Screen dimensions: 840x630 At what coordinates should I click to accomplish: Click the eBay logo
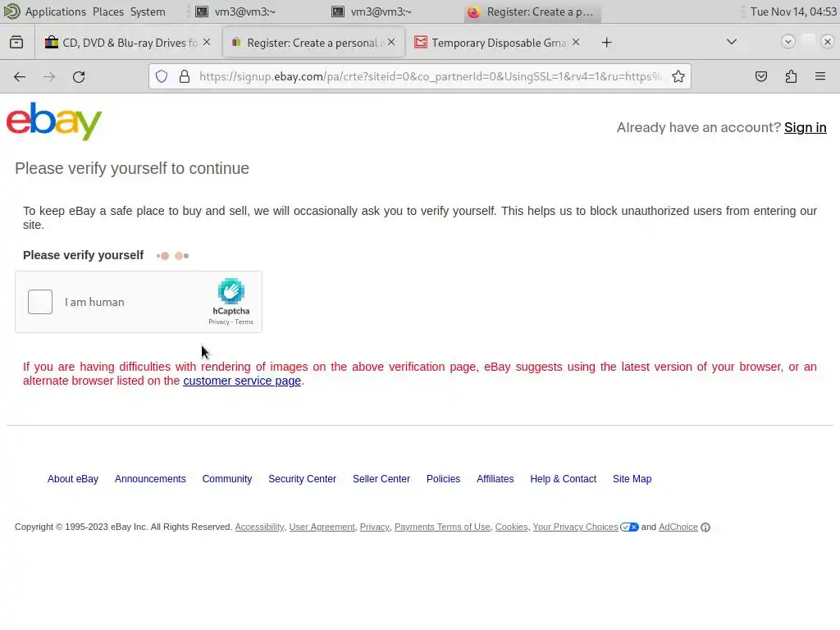point(54,121)
